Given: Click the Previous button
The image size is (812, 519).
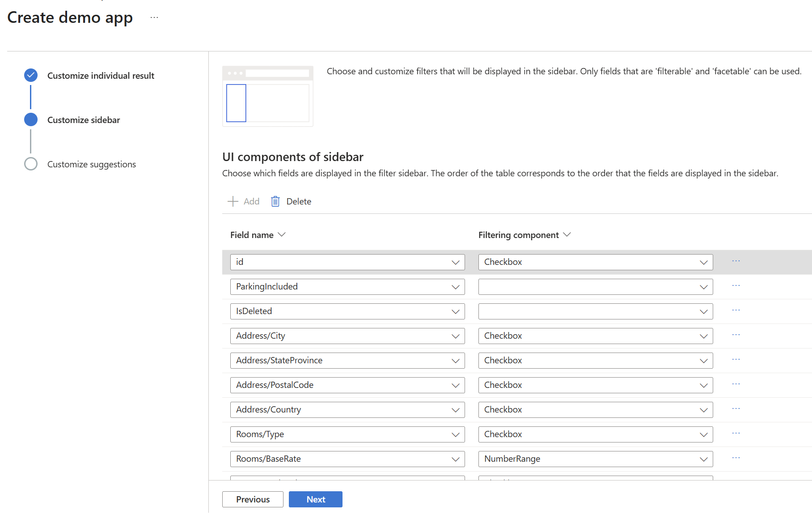Looking at the screenshot, I should pyautogui.click(x=253, y=499).
